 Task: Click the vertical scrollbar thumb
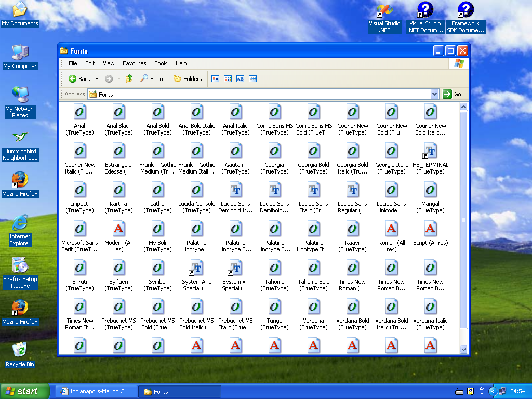[463, 220]
